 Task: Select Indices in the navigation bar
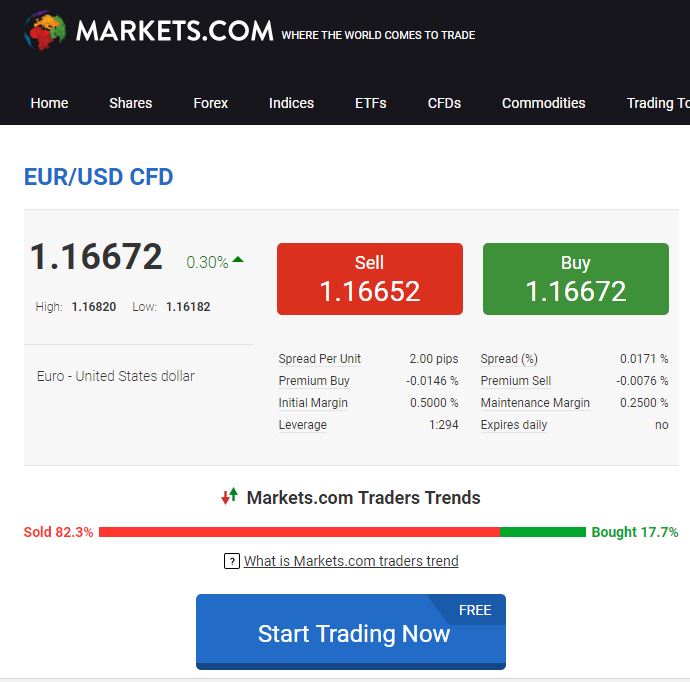click(291, 103)
